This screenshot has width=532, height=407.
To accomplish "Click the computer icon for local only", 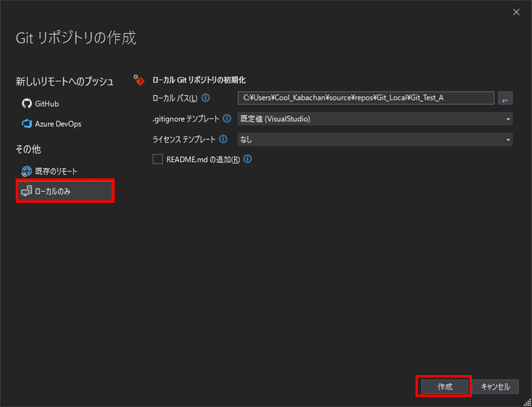I will 26,192.
